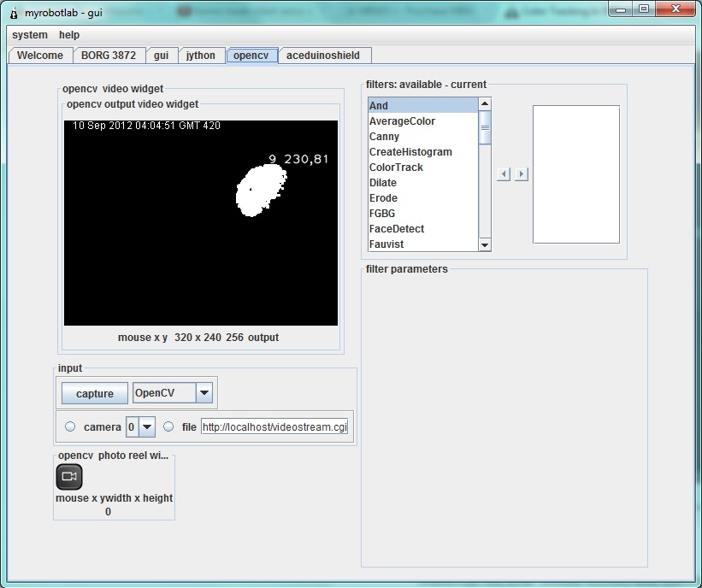This screenshot has width=702, height=588.
Task: Move filter left with left arrow button
Action: pyautogui.click(x=504, y=174)
